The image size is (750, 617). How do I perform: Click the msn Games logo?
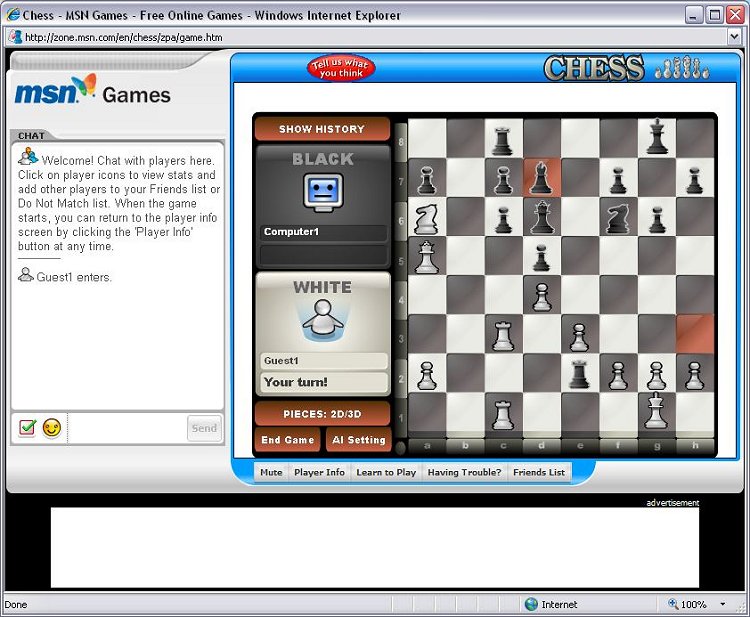[93, 91]
